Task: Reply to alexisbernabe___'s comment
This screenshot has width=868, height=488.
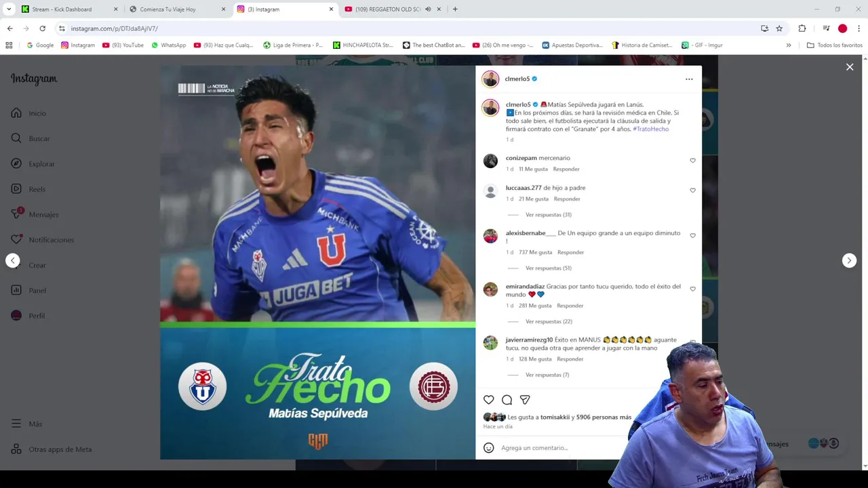Action: (x=570, y=252)
